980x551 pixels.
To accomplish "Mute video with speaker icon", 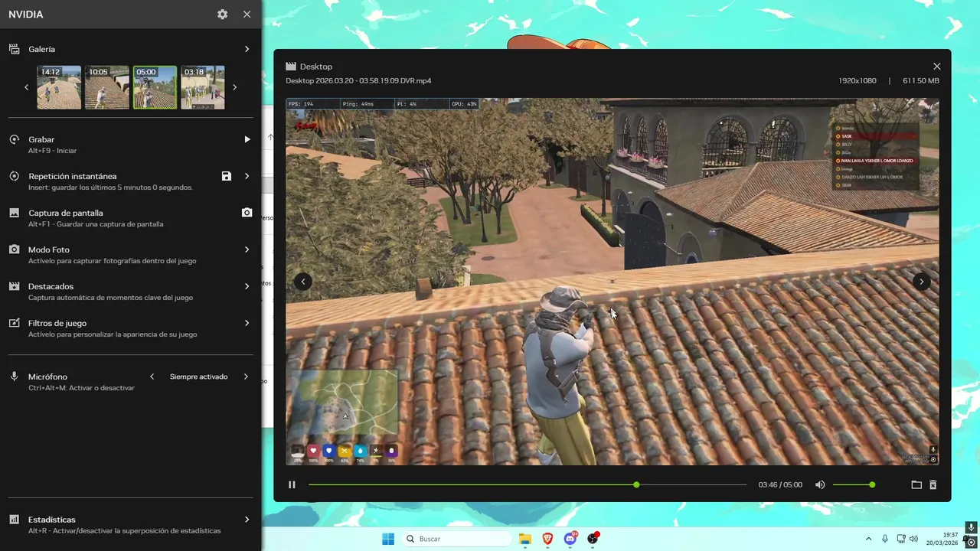I will [820, 484].
